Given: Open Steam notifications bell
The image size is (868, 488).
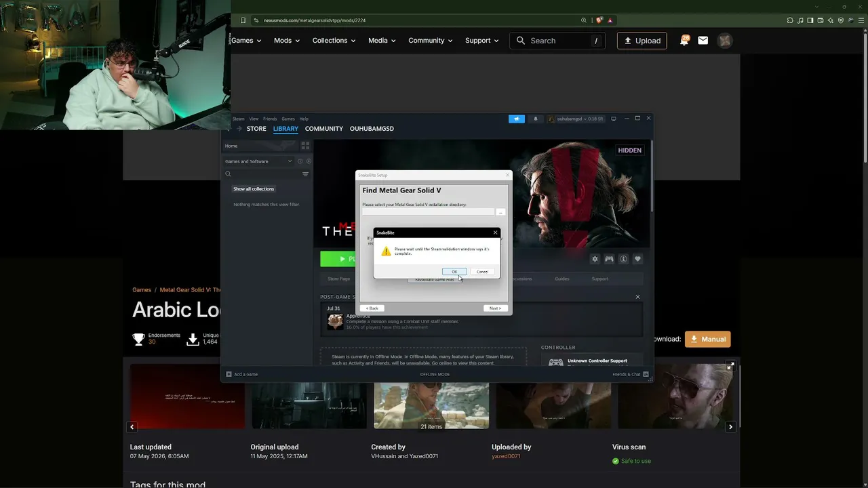Looking at the screenshot, I should coord(535,119).
